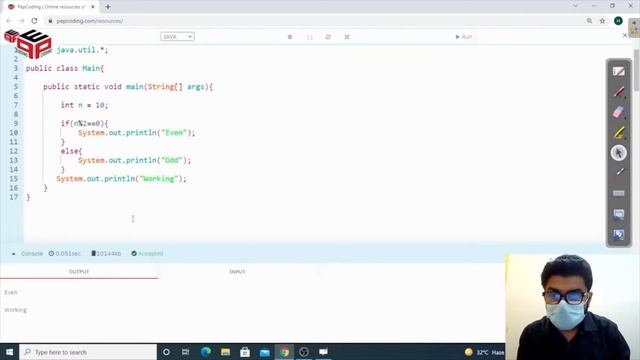Click the println "Working" statement
Viewport: 640px width, 360px height.
click(121, 179)
